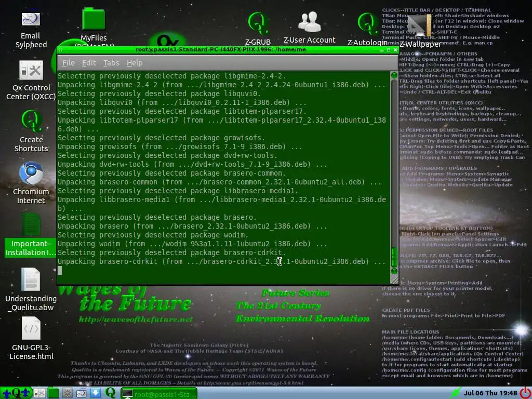532x399 pixels.
Task: Click the green Q launcher in taskbar
Action: 110,393
